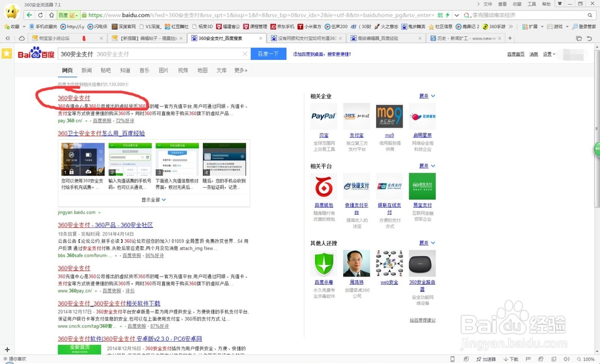Open 闪电侠 bookmark
600x364 pixels.
point(98,26)
